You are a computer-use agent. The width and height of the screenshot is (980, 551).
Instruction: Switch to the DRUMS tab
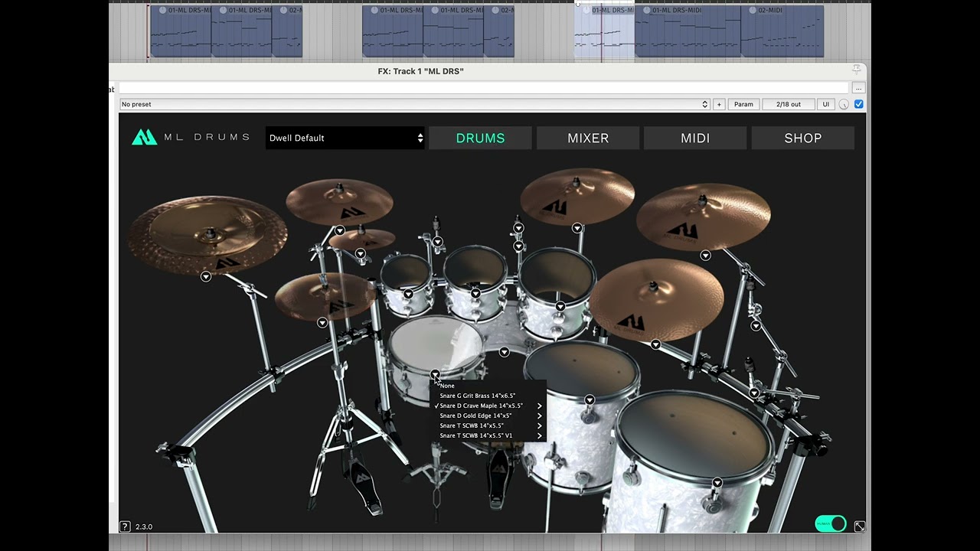(480, 138)
